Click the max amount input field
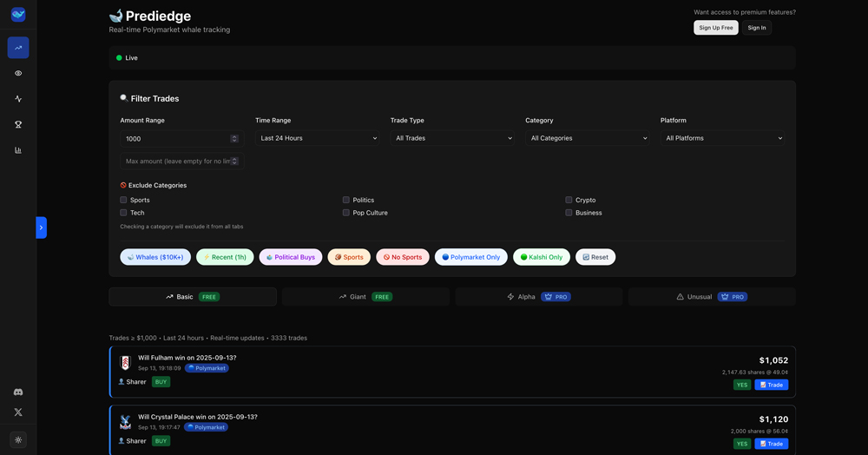Viewport: 868px width, 455px height. point(177,161)
